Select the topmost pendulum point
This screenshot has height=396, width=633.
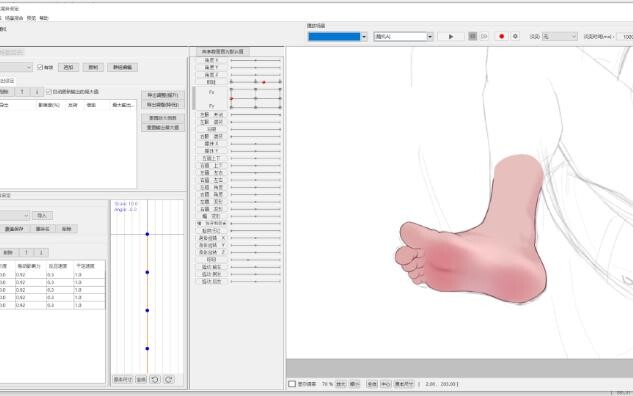[147, 234]
